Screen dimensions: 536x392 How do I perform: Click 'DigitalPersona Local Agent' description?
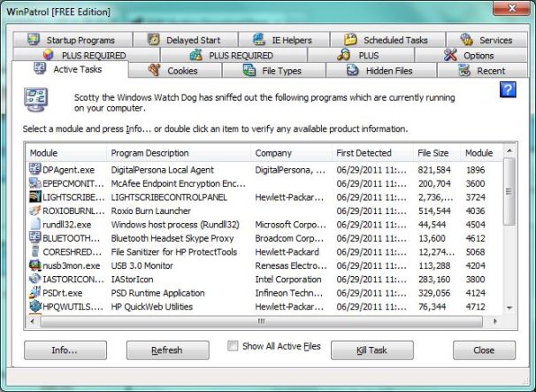tap(163, 170)
